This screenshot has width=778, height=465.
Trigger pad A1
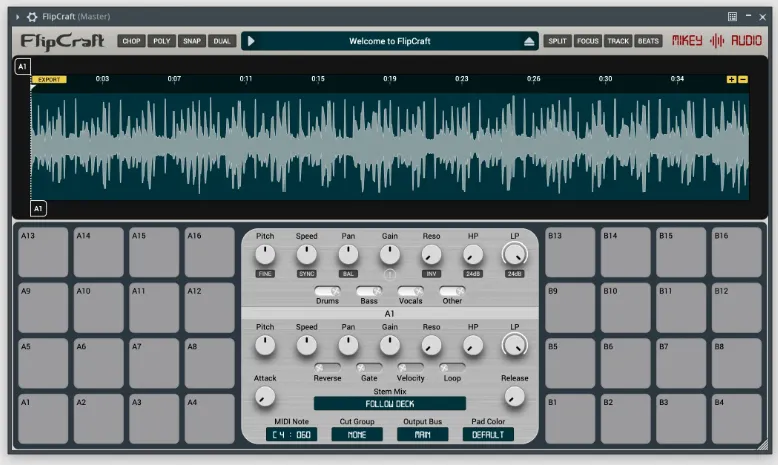click(43, 419)
